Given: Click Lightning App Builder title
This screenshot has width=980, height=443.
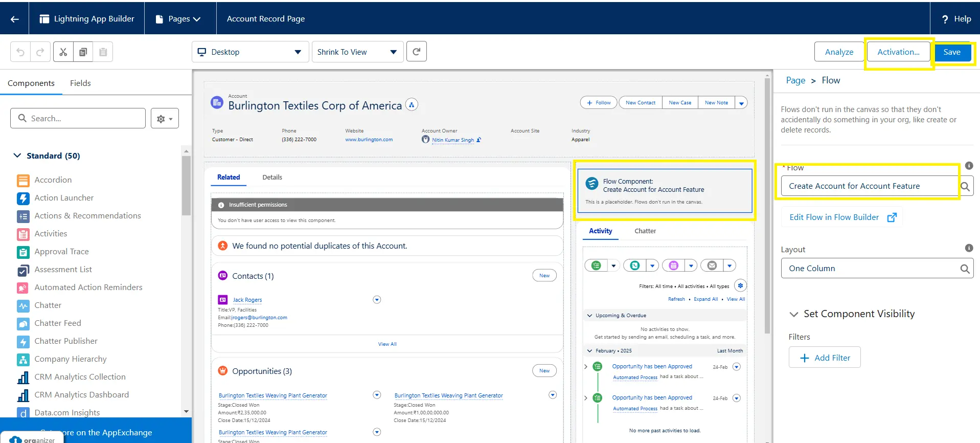Looking at the screenshot, I should [x=94, y=19].
